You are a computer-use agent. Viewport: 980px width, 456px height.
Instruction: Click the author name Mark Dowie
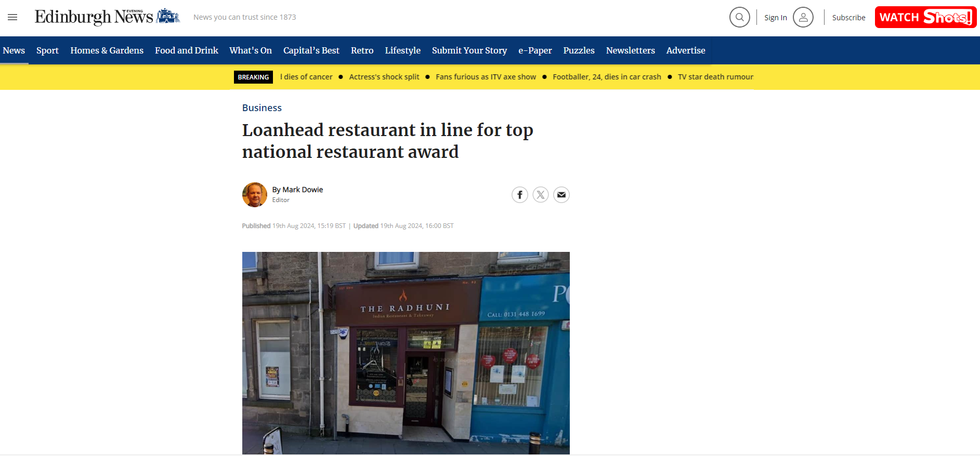pos(303,190)
